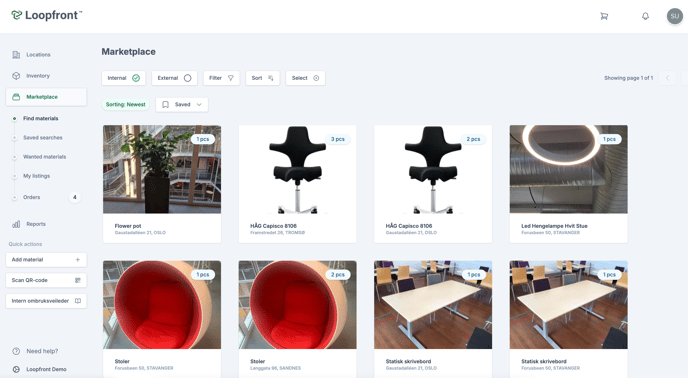Click the circle icon on Select

click(x=316, y=78)
